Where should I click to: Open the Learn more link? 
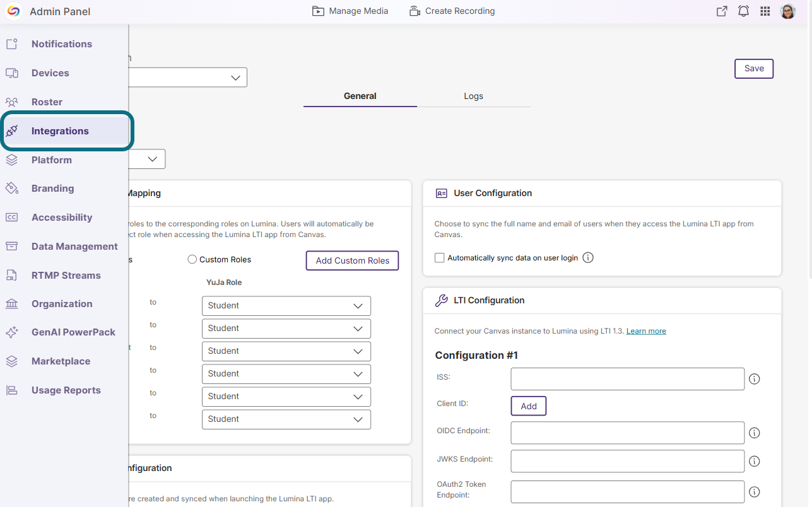click(646, 331)
